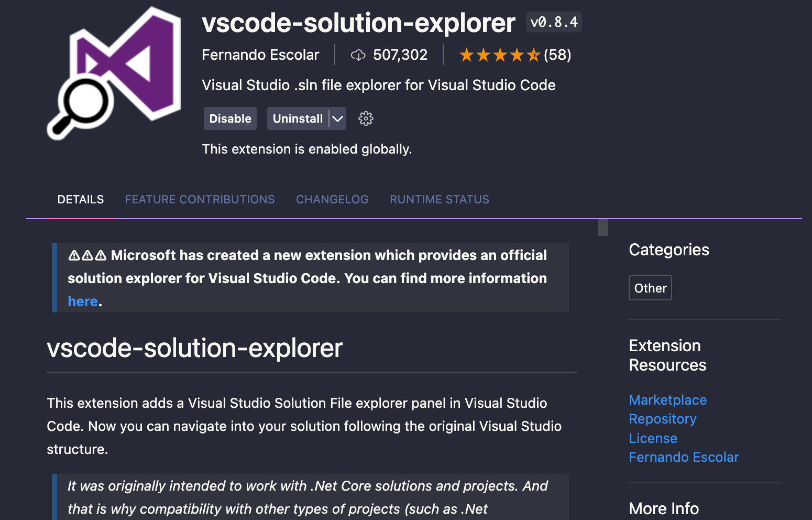Uninstall the vscode-solution-explorer extension
The image size is (812, 520).
(298, 118)
